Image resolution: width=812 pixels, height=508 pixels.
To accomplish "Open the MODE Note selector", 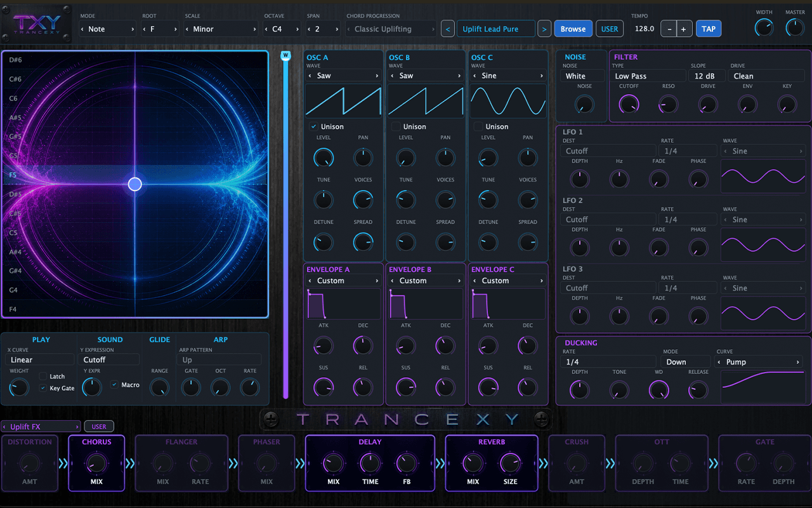I will [107, 29].
